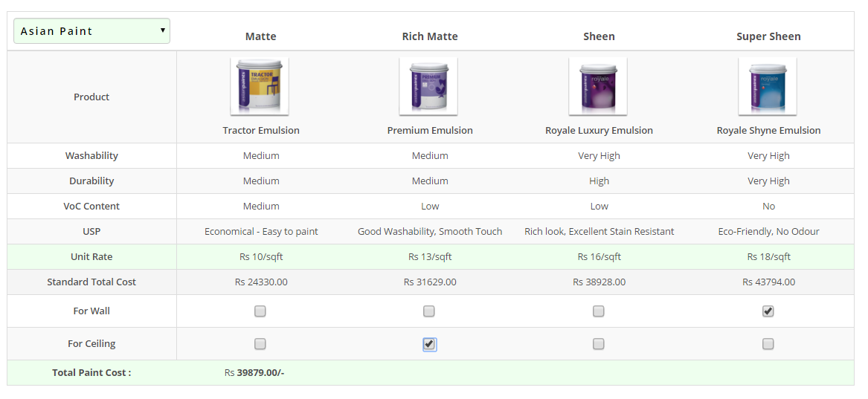Click the Royale Luxury Emulsion can image
The width and height of the screenshot is (868, 399).
pos(598,86)
